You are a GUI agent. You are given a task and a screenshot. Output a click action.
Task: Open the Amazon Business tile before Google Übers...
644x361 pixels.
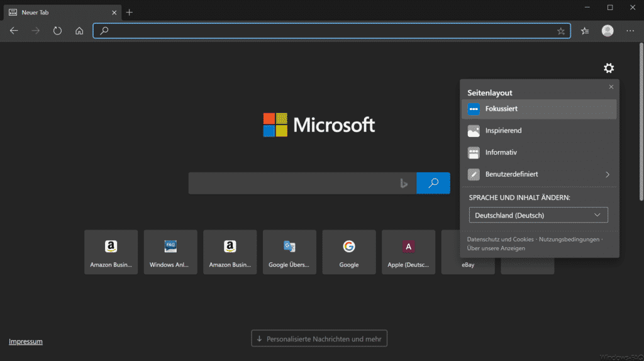230,252
